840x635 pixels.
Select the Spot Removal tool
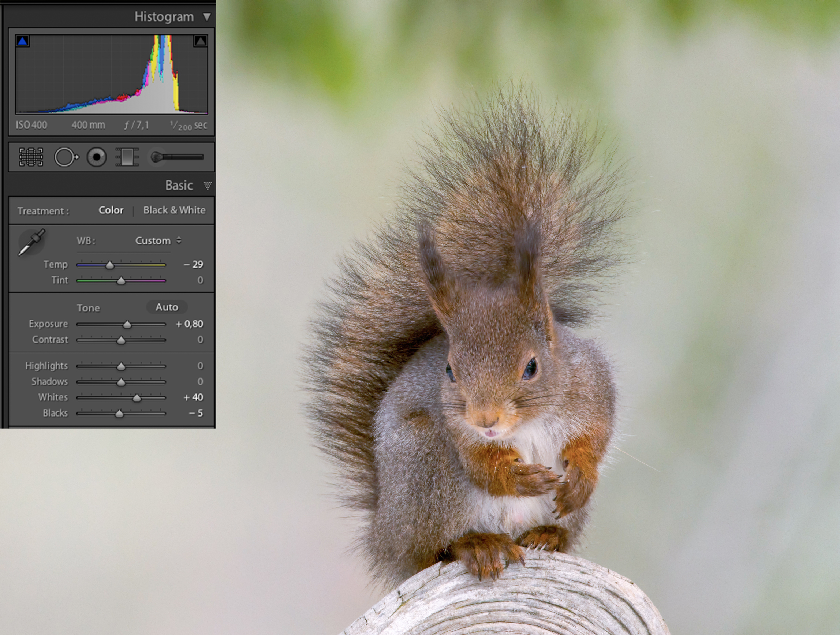pos(66,157)
